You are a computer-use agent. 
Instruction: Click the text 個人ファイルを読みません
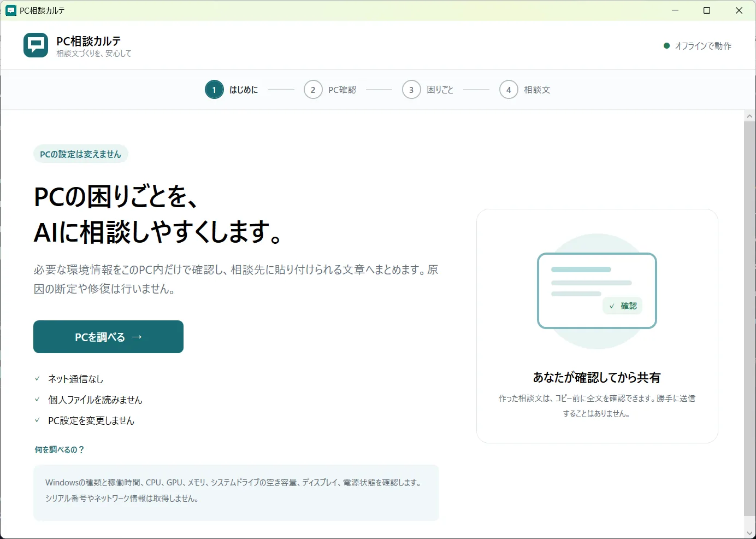[95, 400]
